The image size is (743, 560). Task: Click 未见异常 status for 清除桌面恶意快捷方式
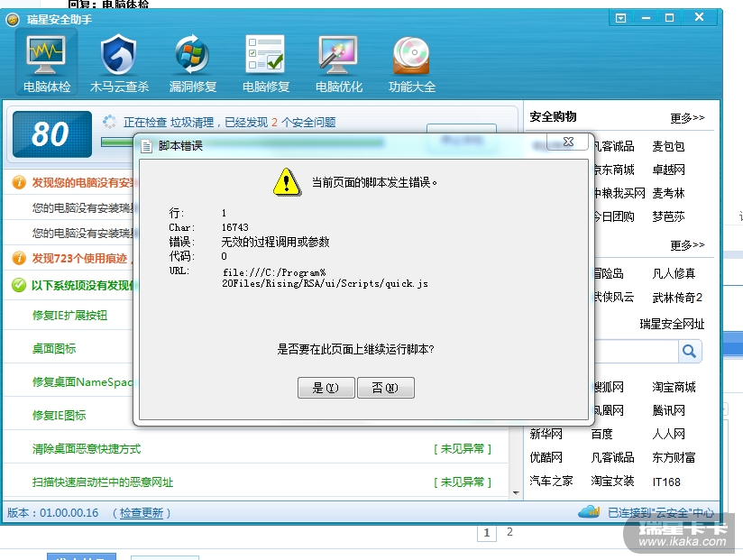(x=463, y=449)
